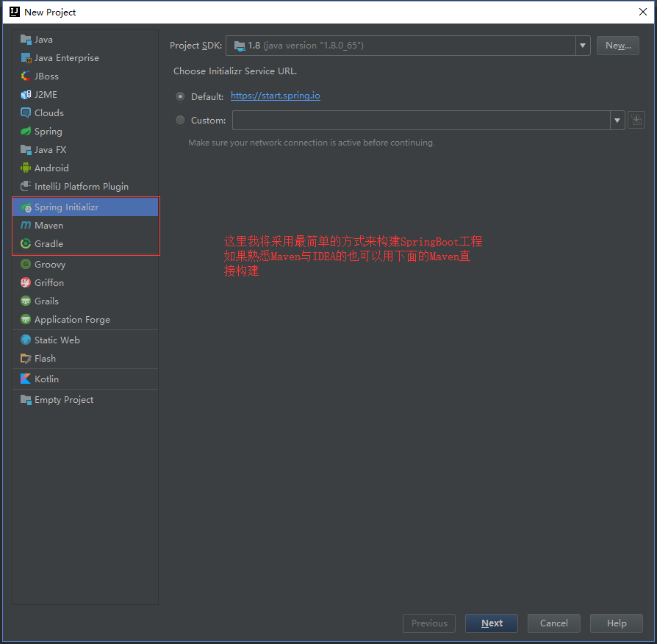Click the Gradle project type icon
The image size is (657, 644).
26,244
